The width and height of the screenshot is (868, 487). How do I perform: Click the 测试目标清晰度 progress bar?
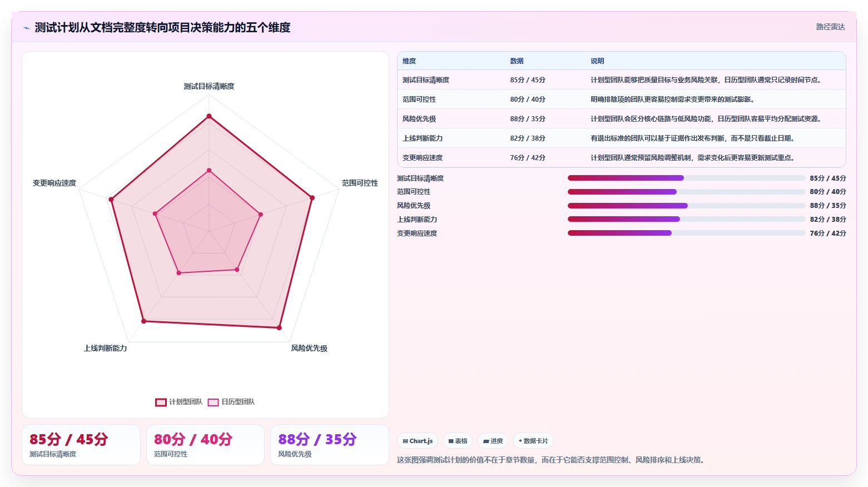coord(686,178)
